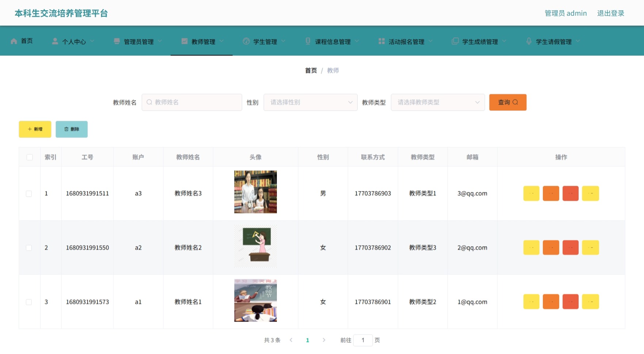Click cell 1680931991511
Screen dimensions: 644x354
click(x=87, y=193)
